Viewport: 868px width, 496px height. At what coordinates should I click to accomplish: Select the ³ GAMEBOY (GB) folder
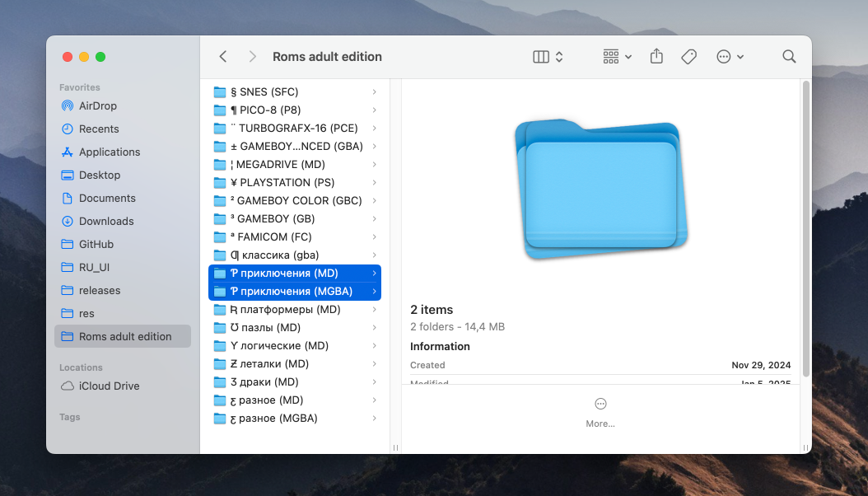pos(295,218)
